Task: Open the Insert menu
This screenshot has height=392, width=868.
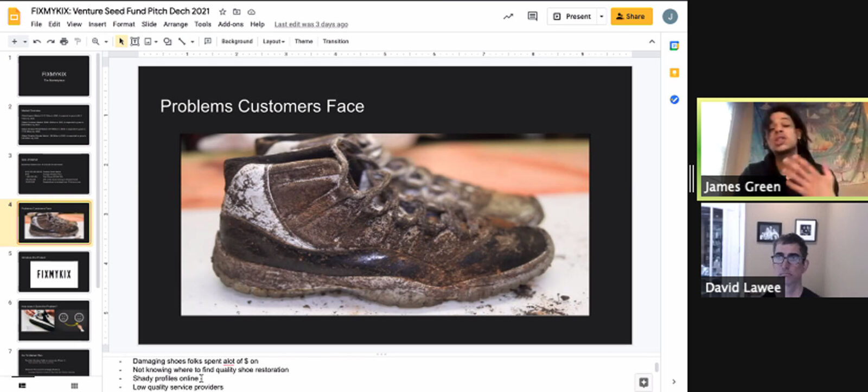Action: click(x=98, y=24)
